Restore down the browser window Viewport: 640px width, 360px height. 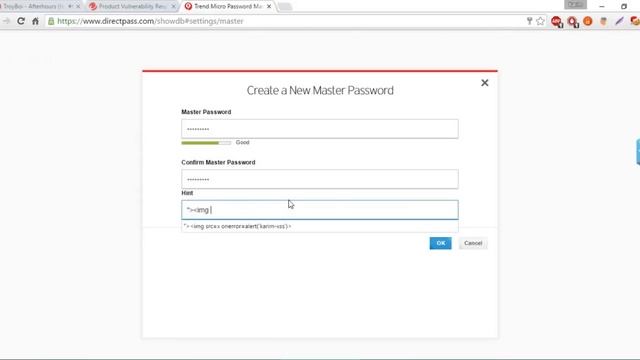(x=624, y=7)
